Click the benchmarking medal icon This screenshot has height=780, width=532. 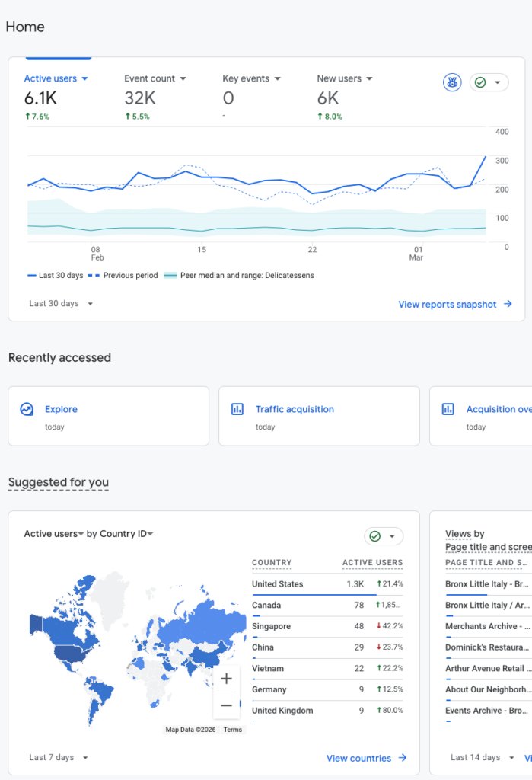(452, 82)
